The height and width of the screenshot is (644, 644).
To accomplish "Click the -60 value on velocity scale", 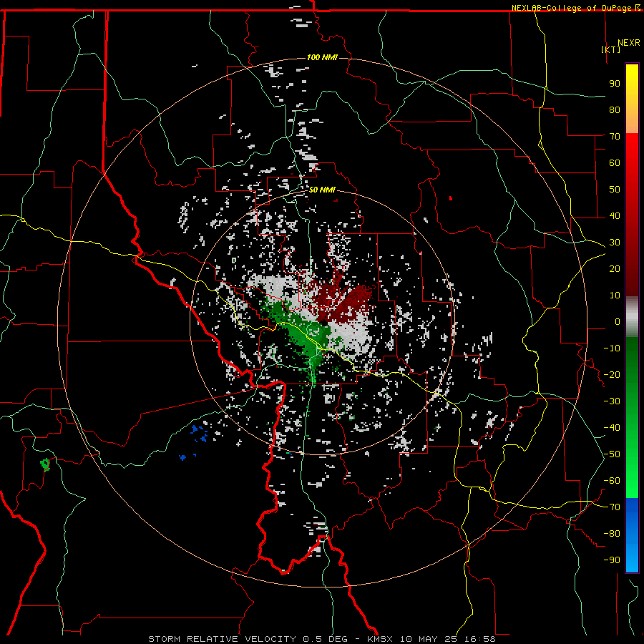I will [612, 481].
